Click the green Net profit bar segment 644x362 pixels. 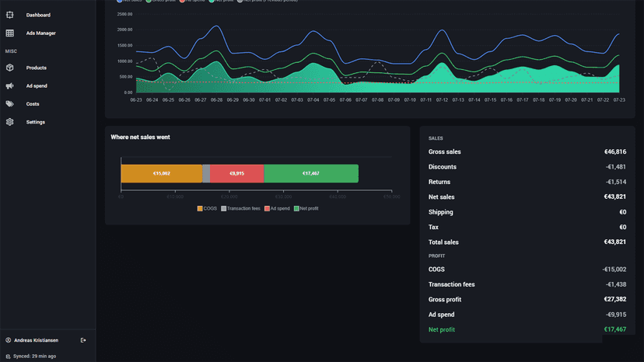(x=311, y=173)
